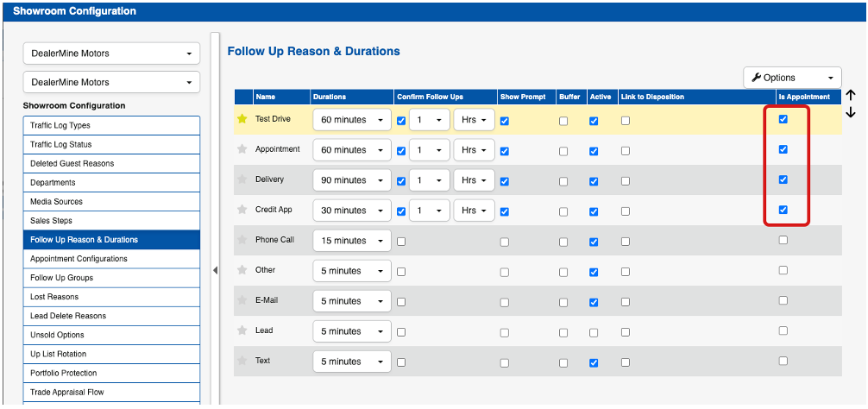The width and height of the screenshot is (868, 409).
Task: Open the Options dropdown menu
Action: point(791,78)
